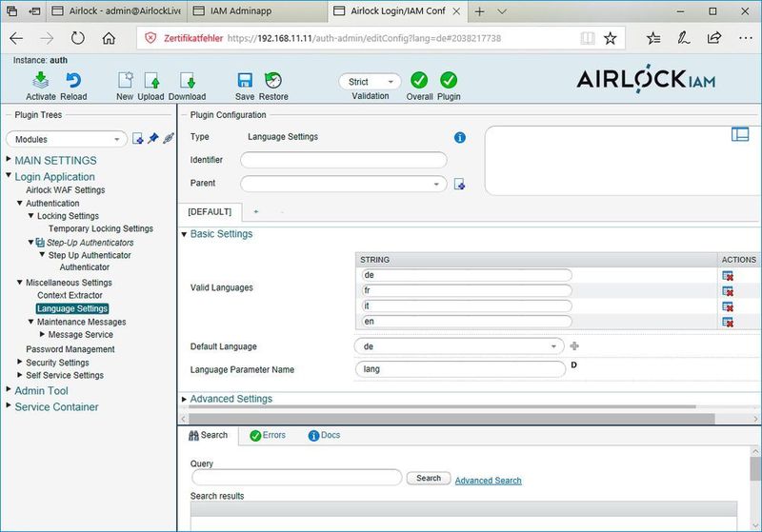
Task: Select Temporary Locking Settings in tree
Action: click(x=101, y=228)
